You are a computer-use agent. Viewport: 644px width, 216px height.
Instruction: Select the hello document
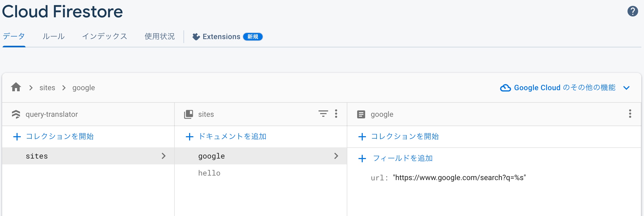[209, 173]
